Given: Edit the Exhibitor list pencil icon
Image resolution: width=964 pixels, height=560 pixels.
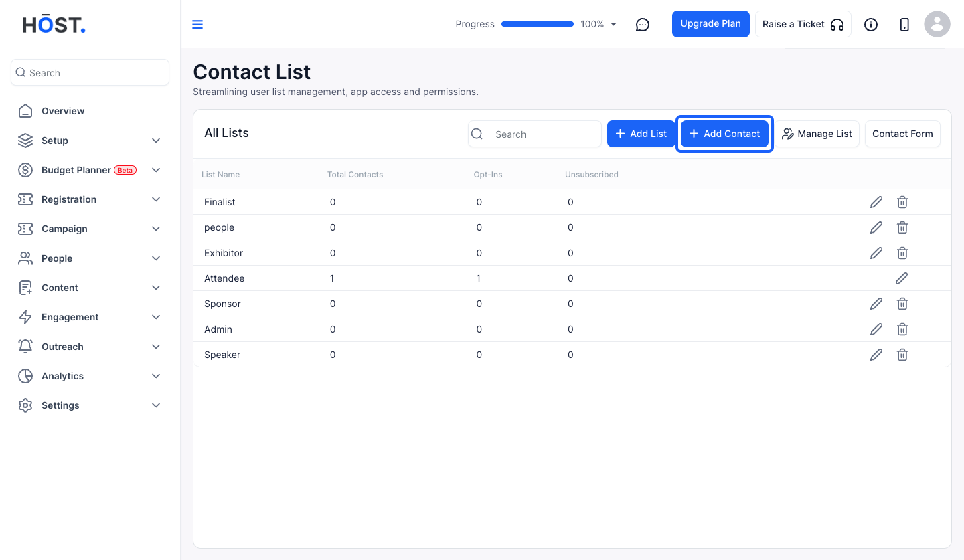Looking at the screenshot, I should click(876, 253).
